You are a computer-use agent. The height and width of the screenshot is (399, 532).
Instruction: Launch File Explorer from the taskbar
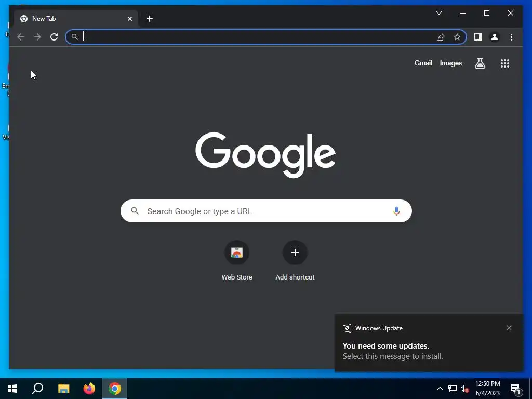click(x=63, y=389)
